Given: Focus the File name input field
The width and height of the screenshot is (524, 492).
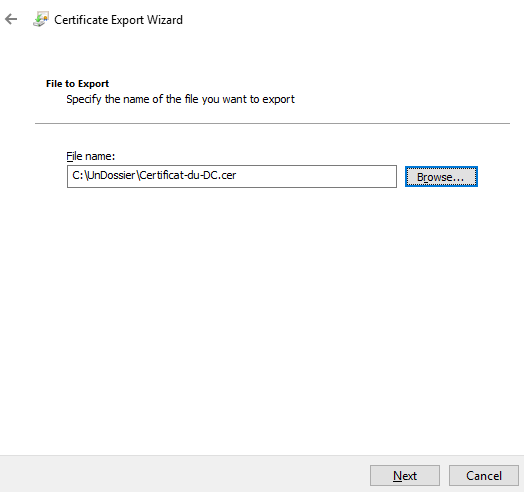Looking at the screenshot, I should coord(232,176).
